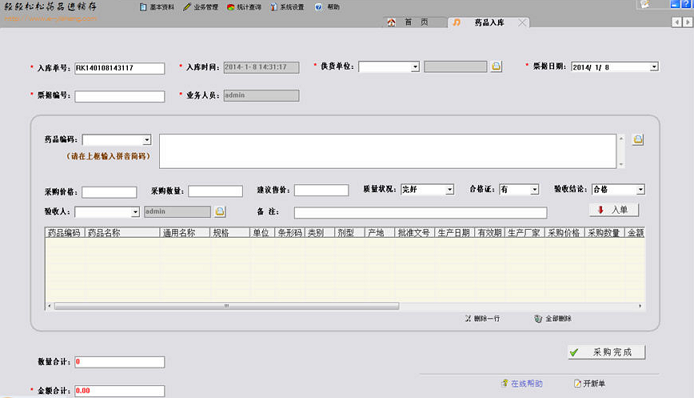The width and height of the screenshot is (694, 398).
Task: Click 采购完成 purchase complete button
Action: [x=606, y=352]
